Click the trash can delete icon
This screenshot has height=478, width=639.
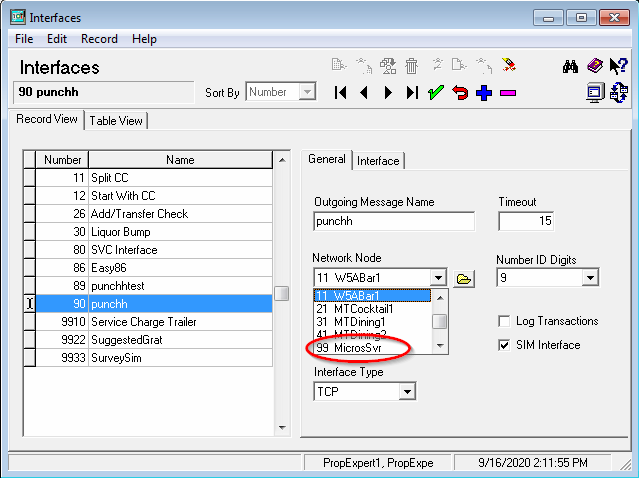412,66
